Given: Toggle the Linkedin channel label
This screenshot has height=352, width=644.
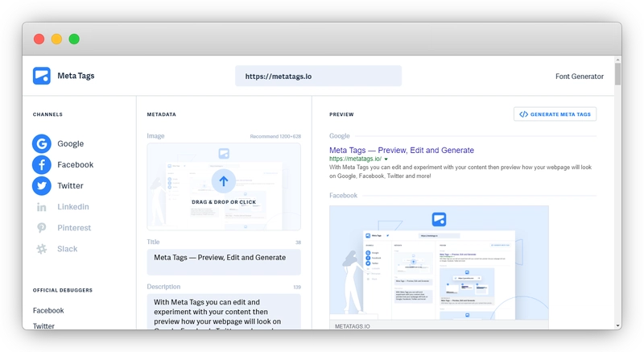Looking at the screenshot, I should (x=73, y=206).
